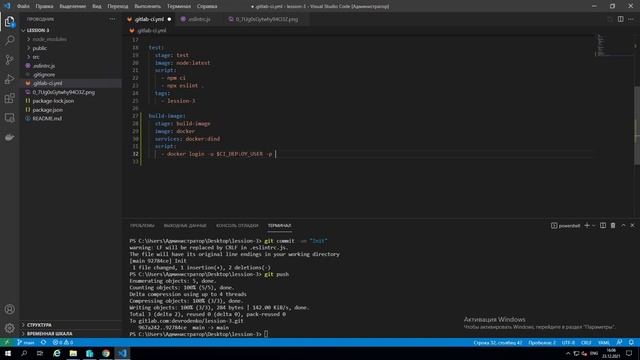Open Remote Explorer view
This screenshot has width=640, height=360.
[9, 118]
